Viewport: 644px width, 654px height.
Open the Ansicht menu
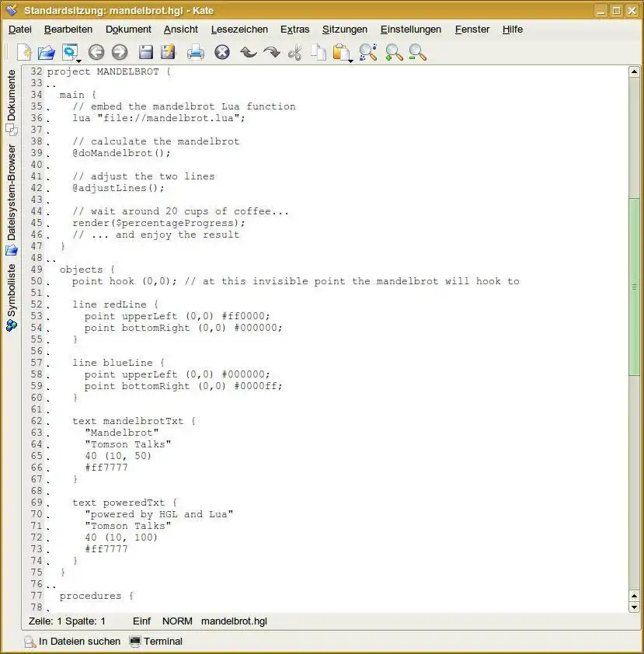pyautogui.click(x=181, y=30)
